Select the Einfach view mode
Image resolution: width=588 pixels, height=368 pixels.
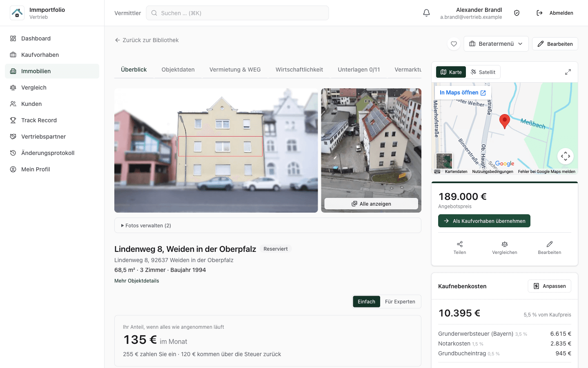pos(366,302)
